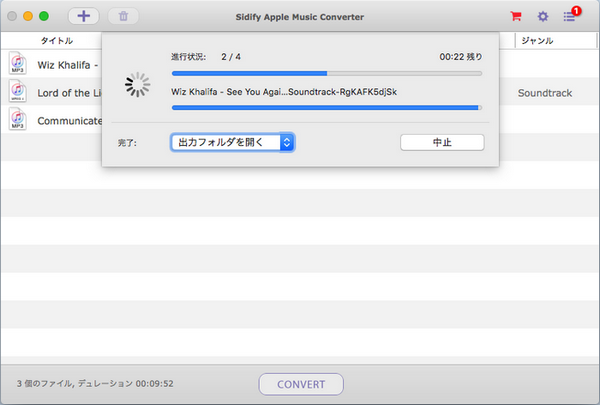Click the plus Add files button
The width and height of the screenshot is (600, 405).
point(84,16)
